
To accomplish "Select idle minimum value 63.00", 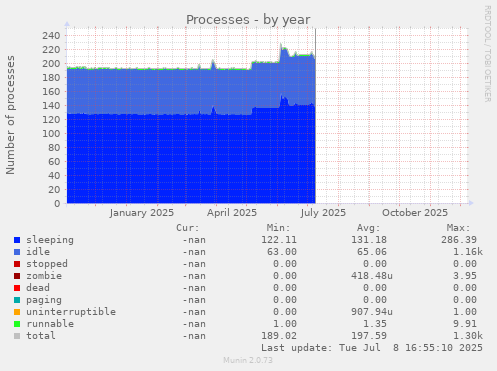I will (x=282, y=252).
